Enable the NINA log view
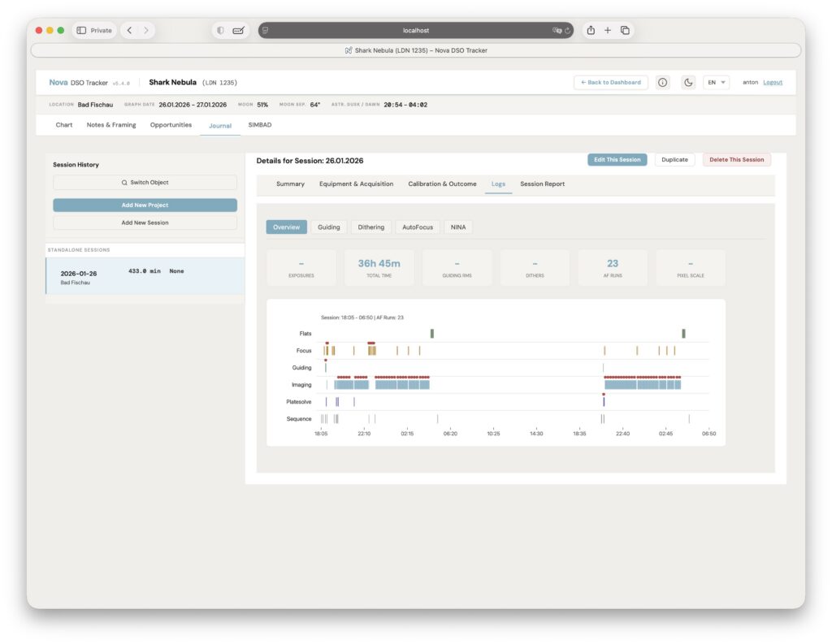 (x=457, y=227)
